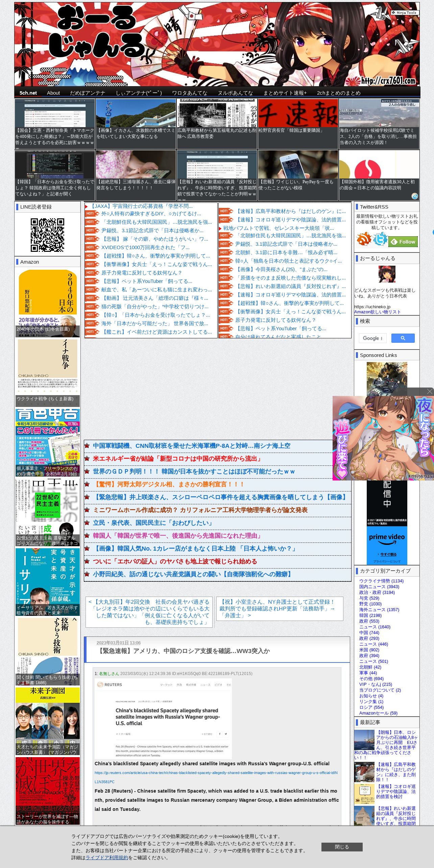Image resolution: width=434 pixels, height=868 pixels.
Task: Click the prime video ad banner
Action: point(387,545)
